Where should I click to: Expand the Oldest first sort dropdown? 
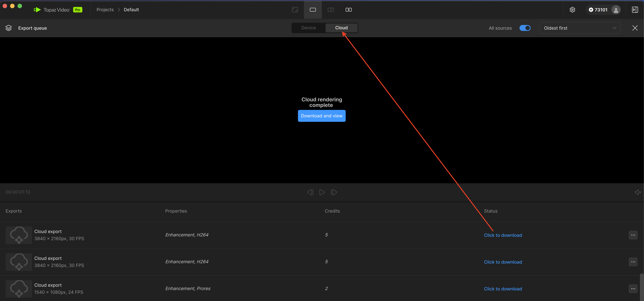(x=580, y=28)
